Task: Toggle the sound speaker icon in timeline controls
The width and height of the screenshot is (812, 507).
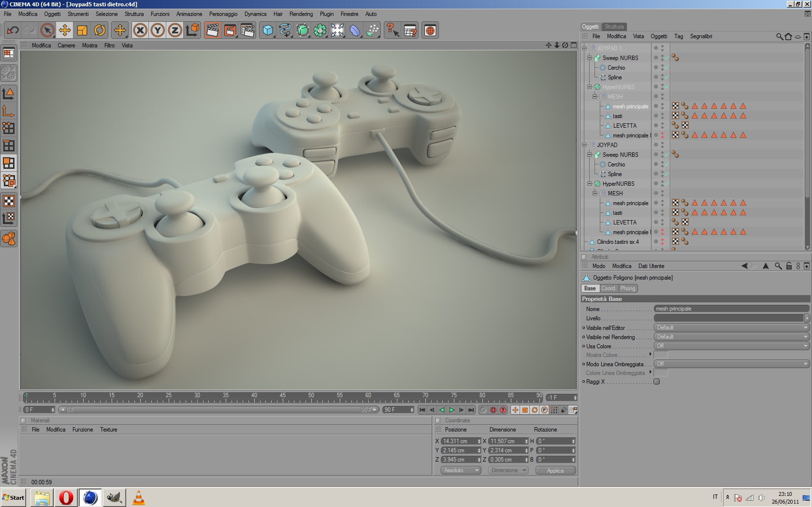Action: [564, 410]
